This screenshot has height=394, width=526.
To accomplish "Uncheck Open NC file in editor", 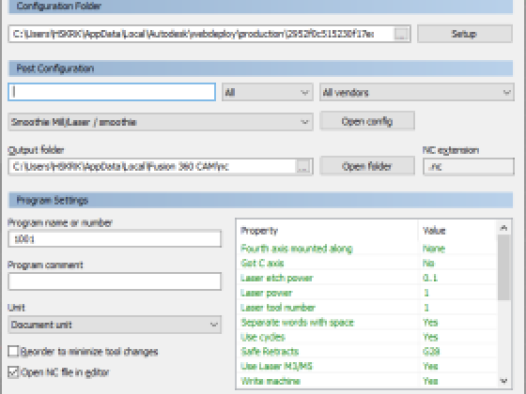I will (x=13, y=372).
